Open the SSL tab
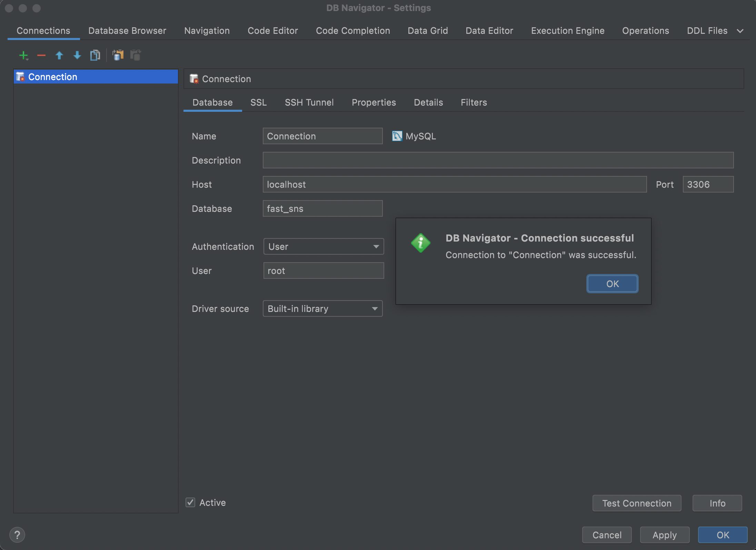This screenshot has width=756, height=550. tap(258, 102)
